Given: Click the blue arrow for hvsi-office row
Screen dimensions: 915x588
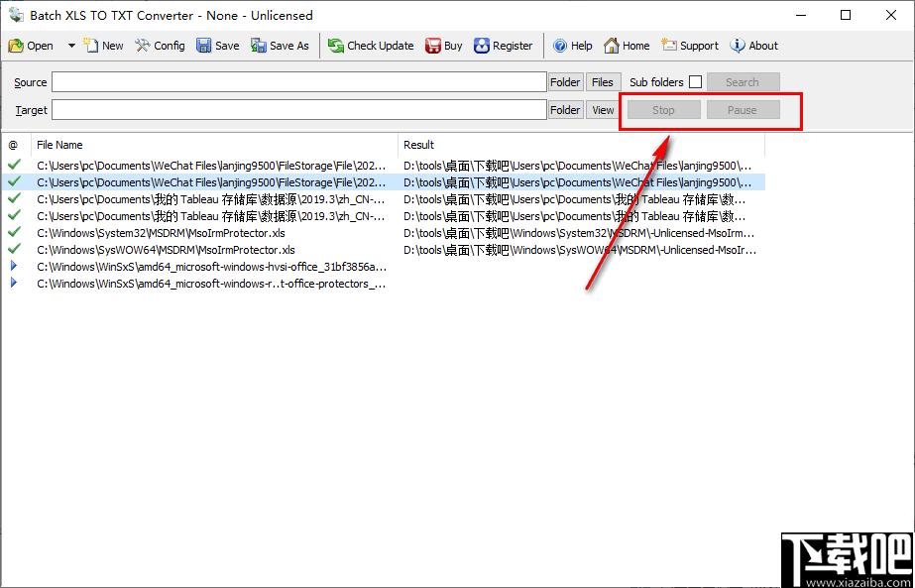Looking at the screenshot, I should click(x=14, y=267).
